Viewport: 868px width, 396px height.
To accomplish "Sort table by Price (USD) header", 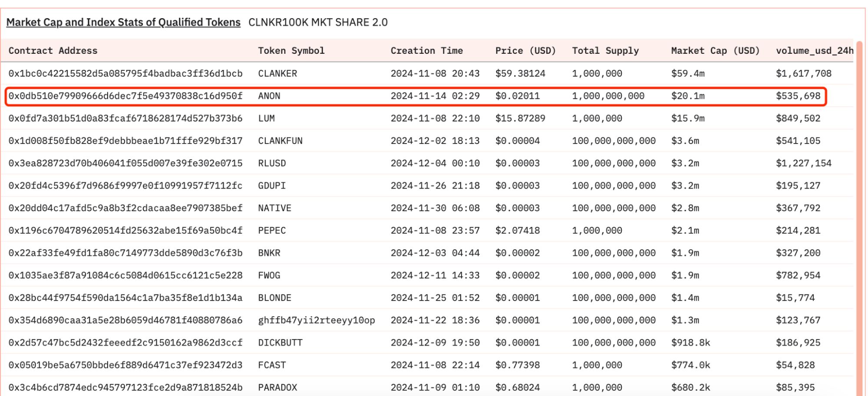I will [x=525, y=51].
